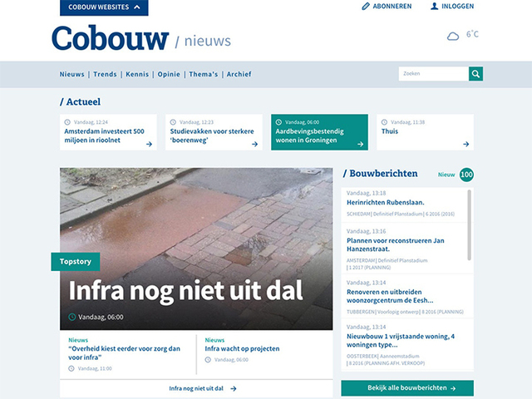This screenshot has height=399, width=532.
Task: Click clock icon on Studievakken card
Action: (x=173, y=122)
